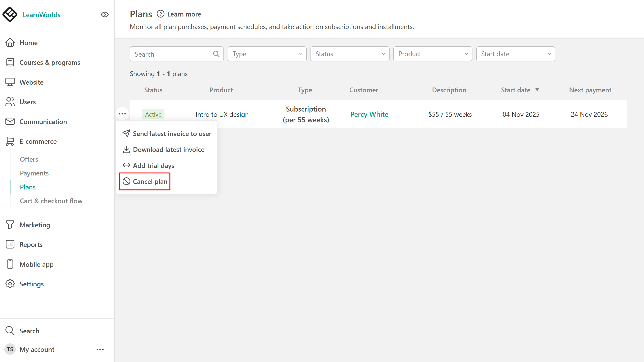Choose Add trial days menu option
Viewport: 644px width, 362px height.
pyautogui.click(x=153, y=165)
